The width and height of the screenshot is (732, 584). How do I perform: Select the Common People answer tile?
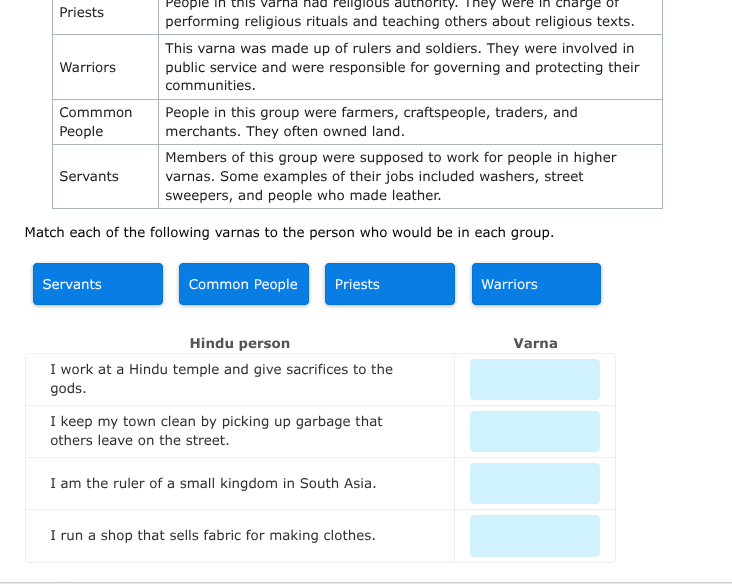pyautogui.click(x=244, y=284)
